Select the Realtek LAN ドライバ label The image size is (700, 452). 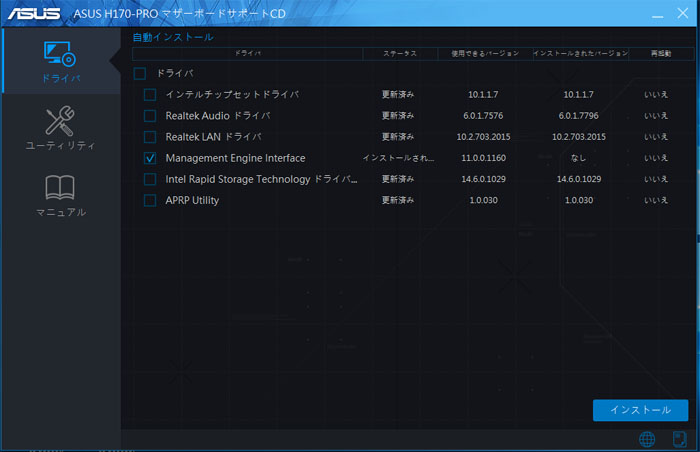click(x=213, y=137)
